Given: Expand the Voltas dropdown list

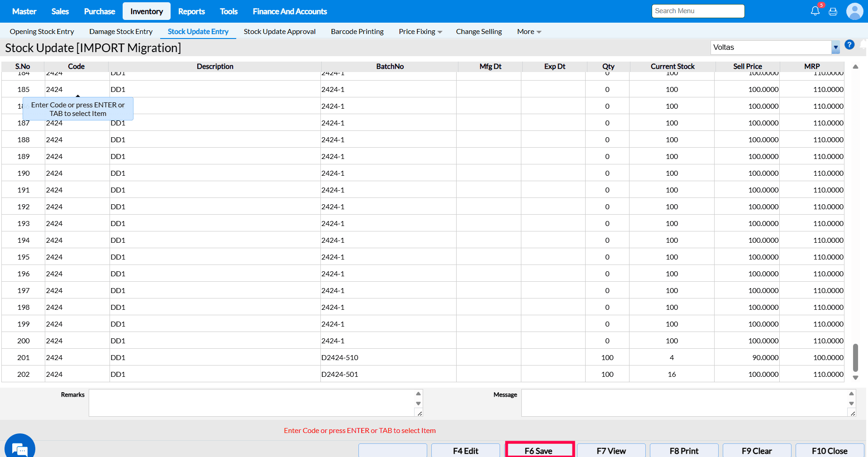Looking at the screenshot, I should click(x=835, y=48).
